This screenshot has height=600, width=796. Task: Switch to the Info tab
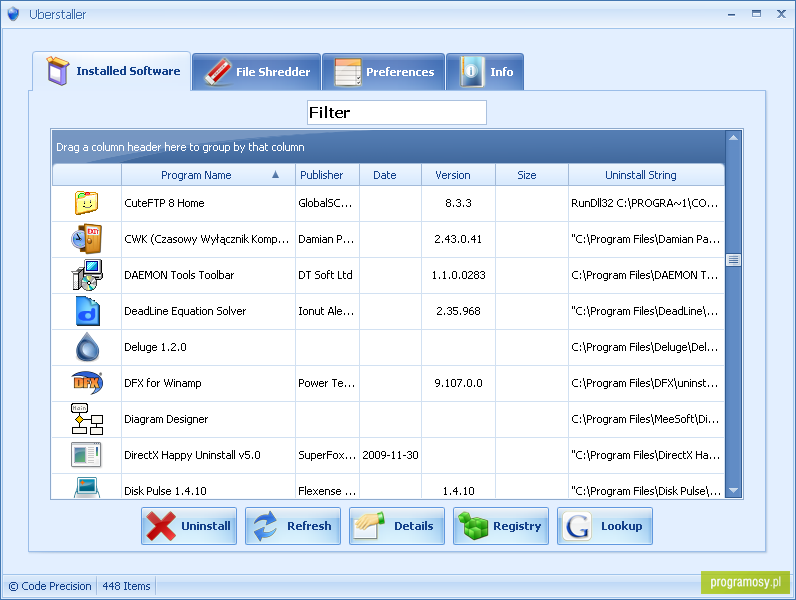(485, 72)
